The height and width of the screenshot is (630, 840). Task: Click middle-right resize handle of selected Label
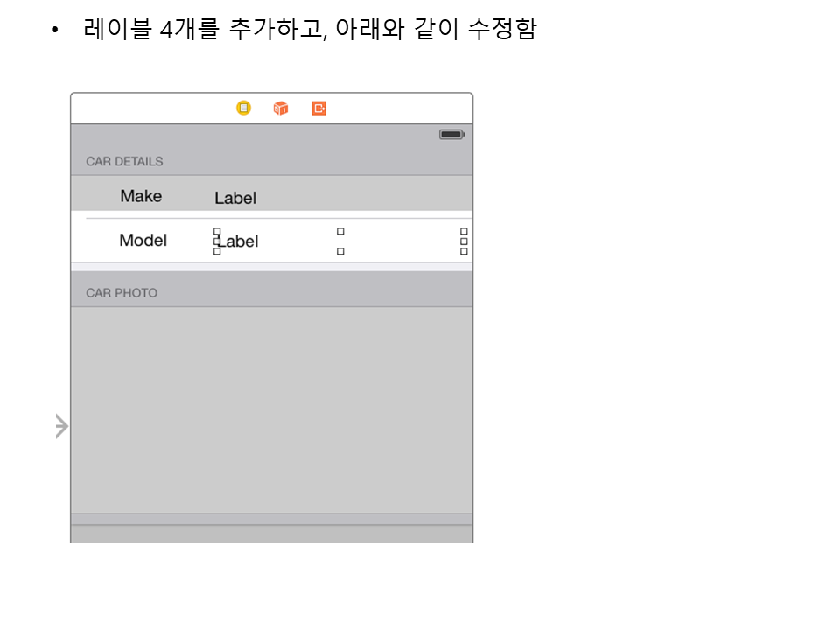point(464,241)
